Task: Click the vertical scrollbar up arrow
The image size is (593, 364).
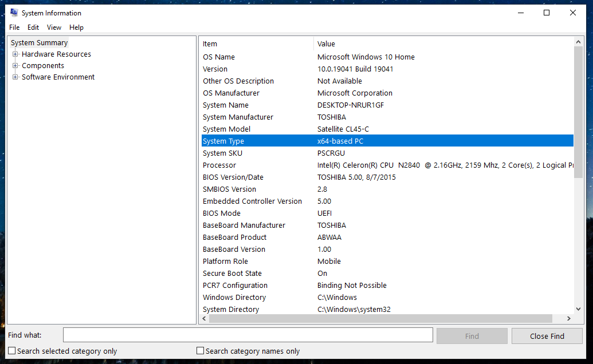Action: coord(578,43)
